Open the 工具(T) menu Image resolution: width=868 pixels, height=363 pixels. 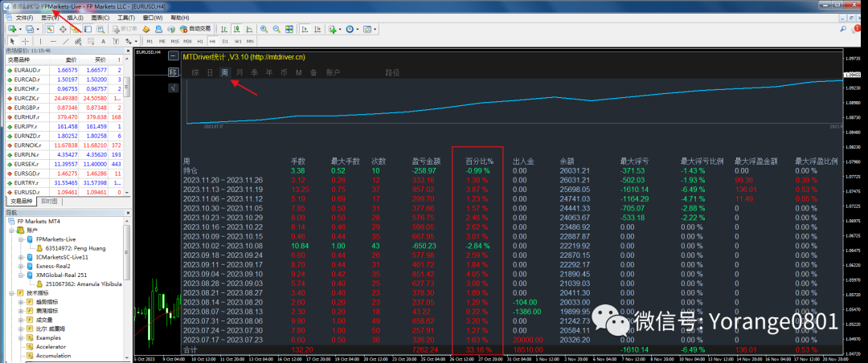(x=125, y=18)
